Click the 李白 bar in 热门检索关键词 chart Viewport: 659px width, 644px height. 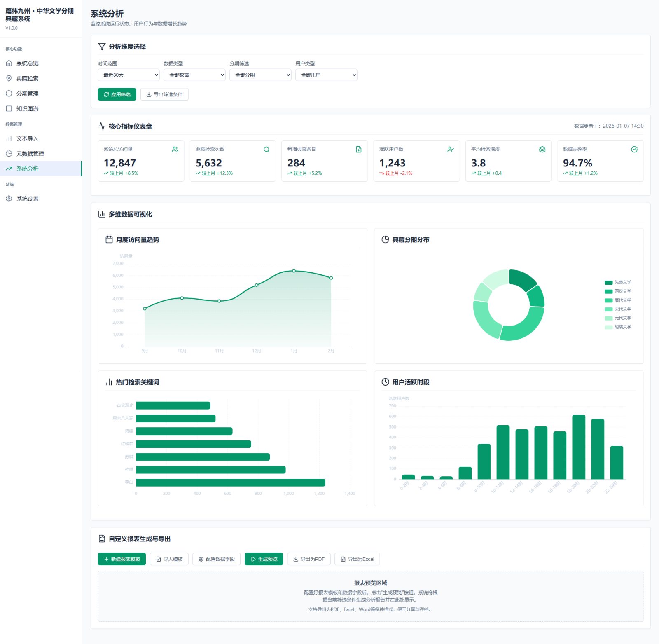point(230,482)
